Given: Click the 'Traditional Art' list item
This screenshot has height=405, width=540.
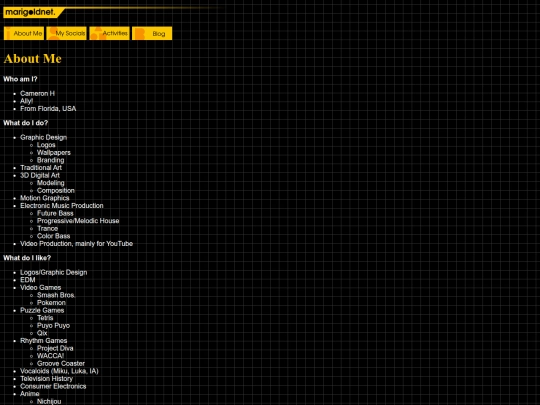Looking at the screenshot, I should click(41, 168).
